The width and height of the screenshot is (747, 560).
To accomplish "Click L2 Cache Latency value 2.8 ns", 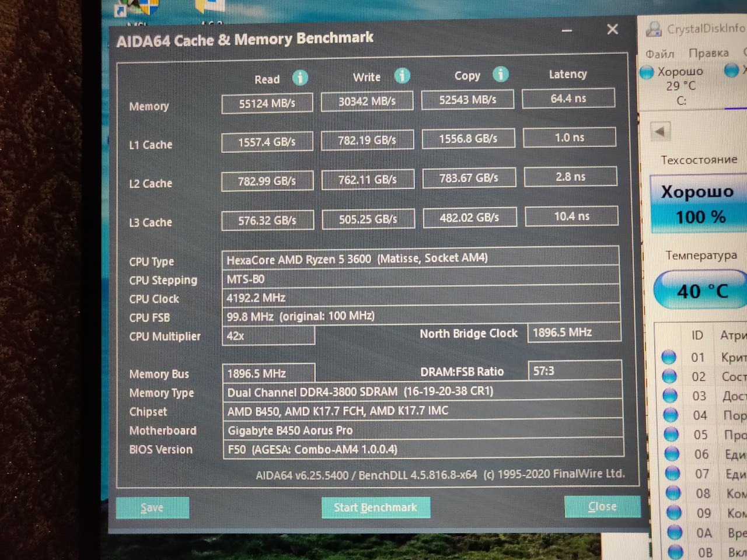I will point(571,176).
